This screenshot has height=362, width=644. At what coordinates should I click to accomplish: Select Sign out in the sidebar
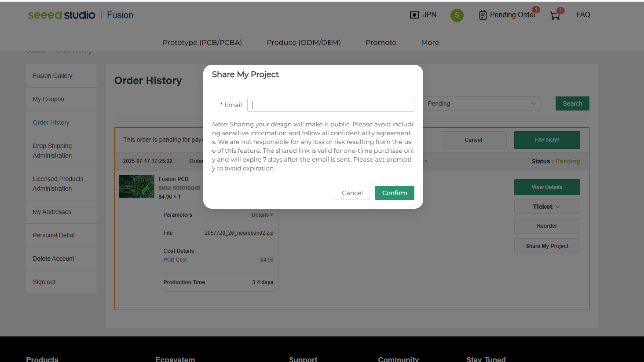44,282
